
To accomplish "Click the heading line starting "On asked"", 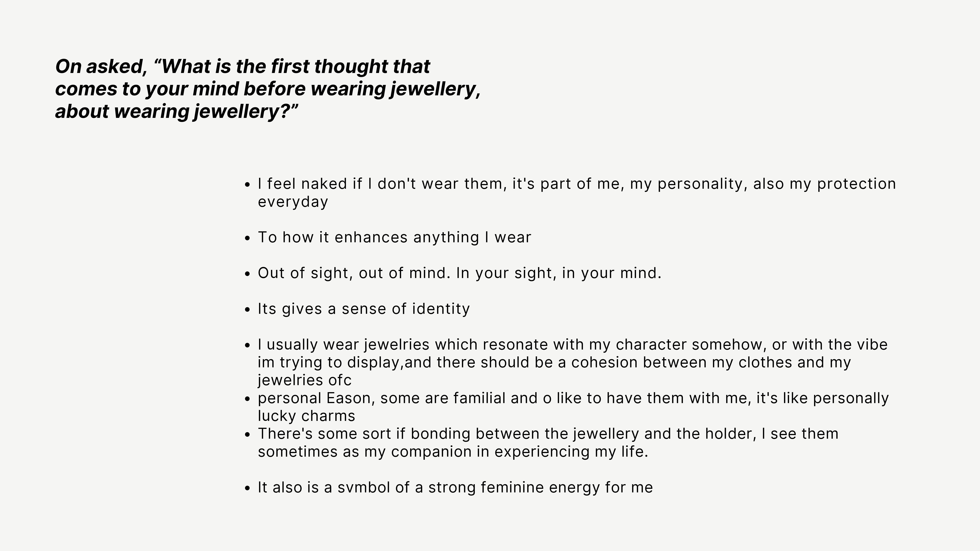I will [x=242, y=67].
